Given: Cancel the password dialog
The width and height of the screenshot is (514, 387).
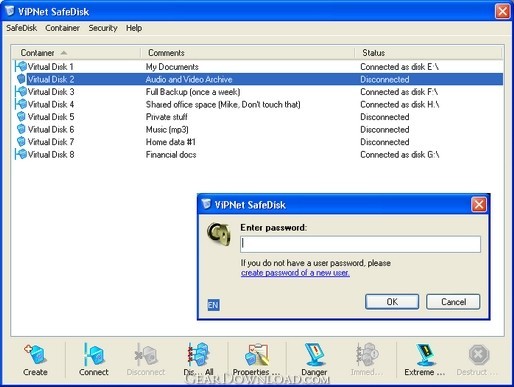Looking at the screenshot, I should coord(453,302).
